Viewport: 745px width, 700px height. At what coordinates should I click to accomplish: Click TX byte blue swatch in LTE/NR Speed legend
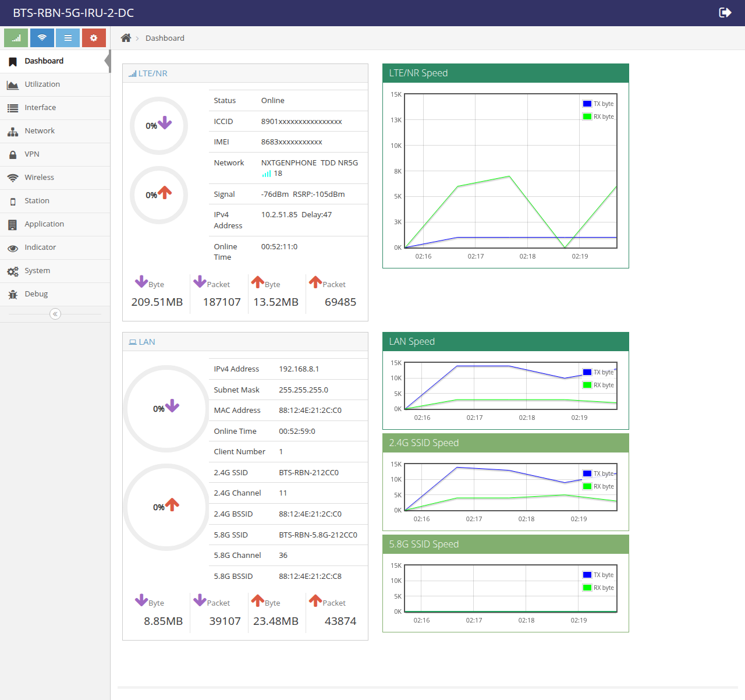tap(587, 104)
